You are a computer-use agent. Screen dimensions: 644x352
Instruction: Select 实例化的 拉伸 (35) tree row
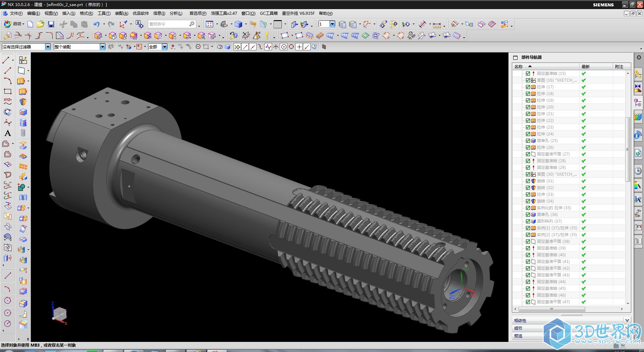(554, 208)
